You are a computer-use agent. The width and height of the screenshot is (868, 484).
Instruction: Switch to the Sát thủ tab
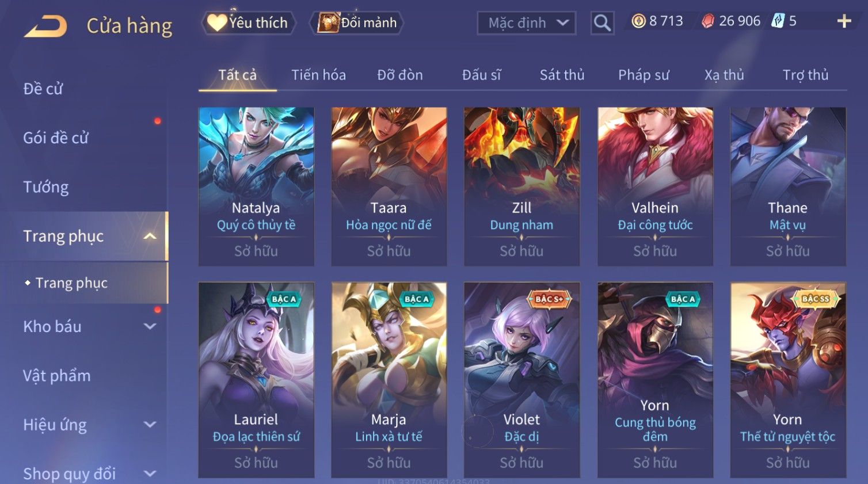(x=562, y=75)
